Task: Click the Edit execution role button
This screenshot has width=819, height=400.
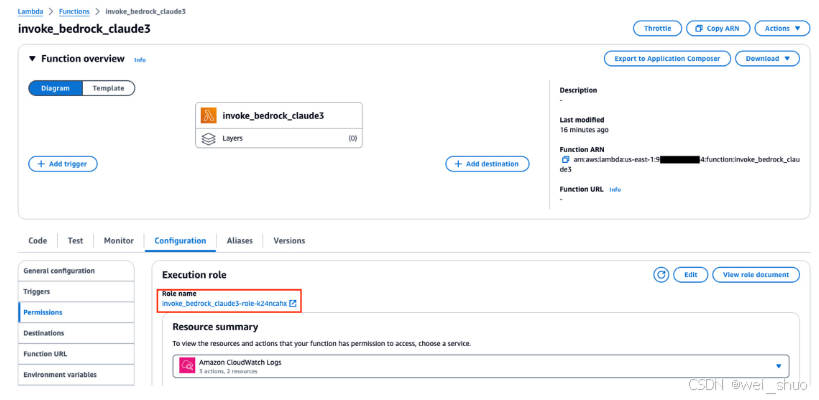Action: pyautogui.click(x=691, y=275)
